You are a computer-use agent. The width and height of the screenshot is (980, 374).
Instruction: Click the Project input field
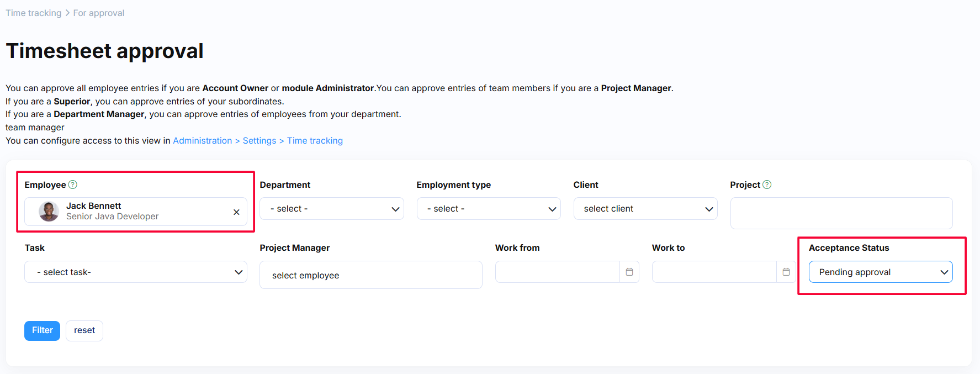[x=841, y=213]
